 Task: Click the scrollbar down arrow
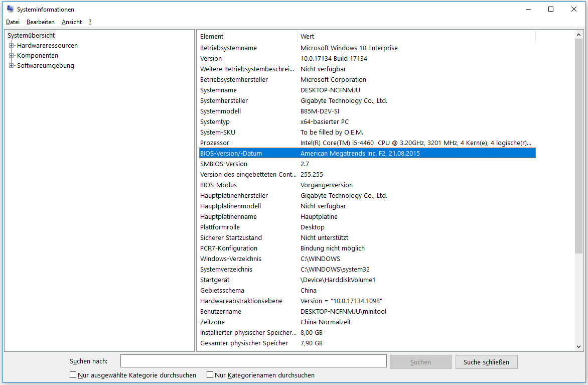point(578,347)
